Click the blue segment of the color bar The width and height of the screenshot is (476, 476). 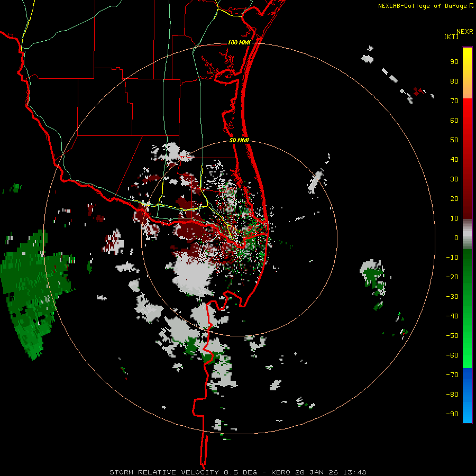point(467,396)
